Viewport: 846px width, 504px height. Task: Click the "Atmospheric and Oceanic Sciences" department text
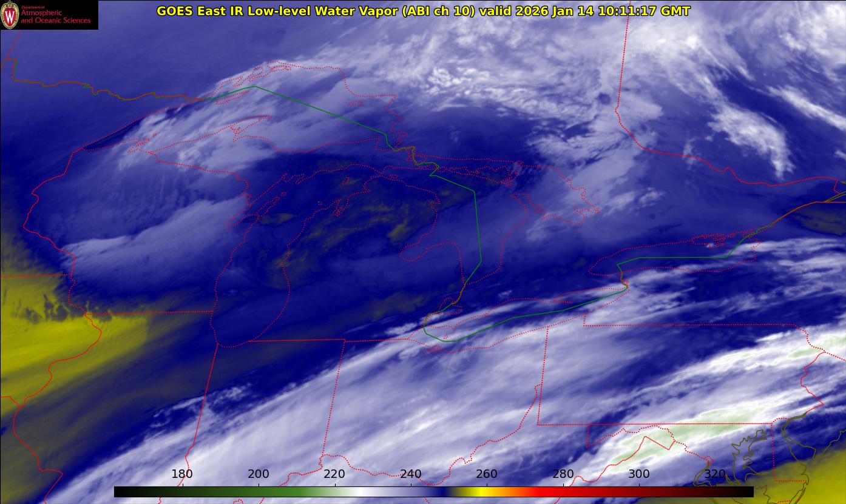coord(55,16)
